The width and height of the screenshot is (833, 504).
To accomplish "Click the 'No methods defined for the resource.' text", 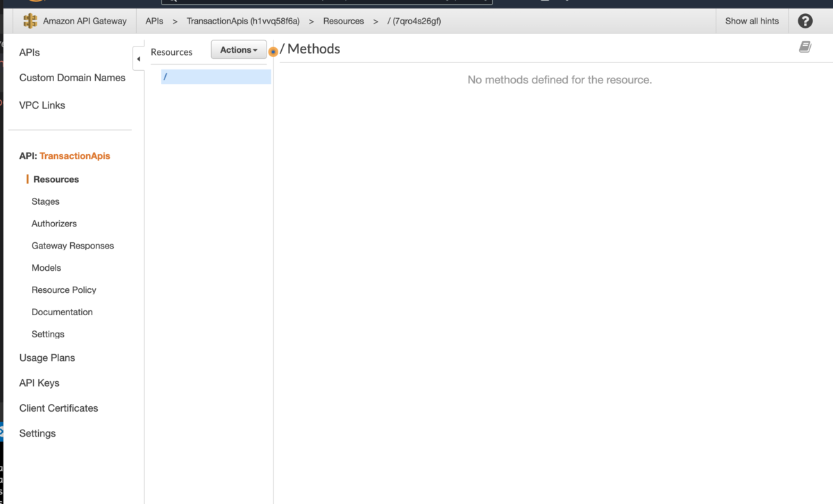I will 559,80.
